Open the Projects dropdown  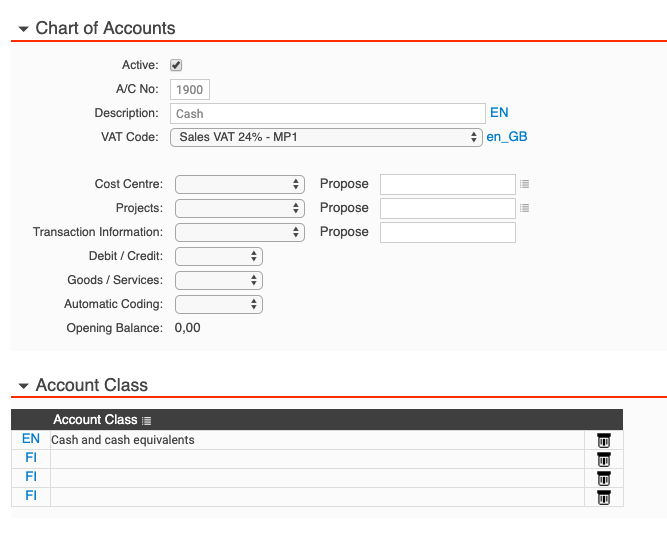tap(239, 208)
